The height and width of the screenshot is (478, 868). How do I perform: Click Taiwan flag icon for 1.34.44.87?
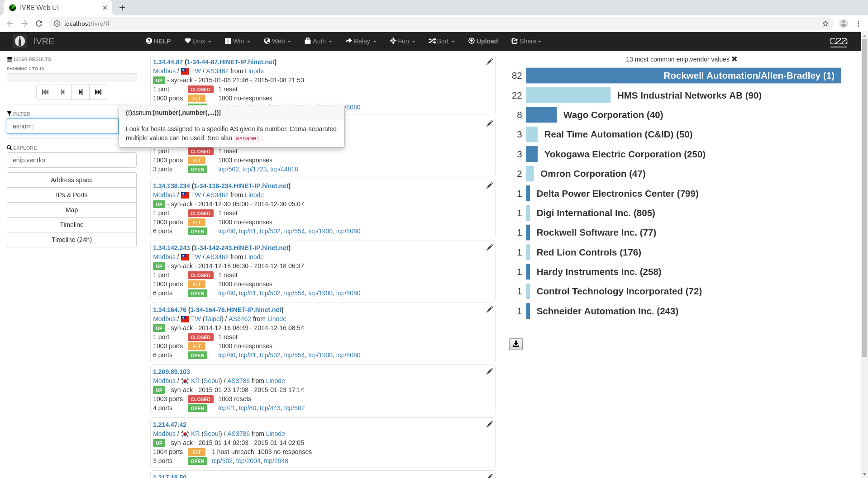(x=185, y=71)
